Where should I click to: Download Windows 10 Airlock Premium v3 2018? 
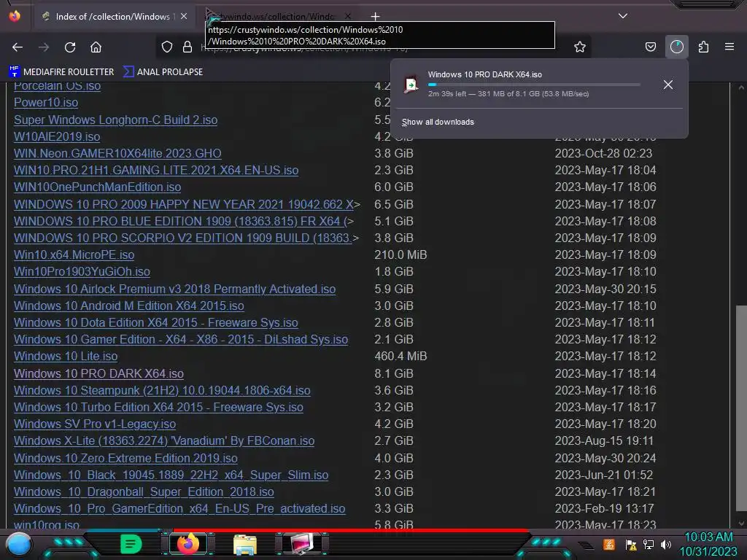(174, 289)
